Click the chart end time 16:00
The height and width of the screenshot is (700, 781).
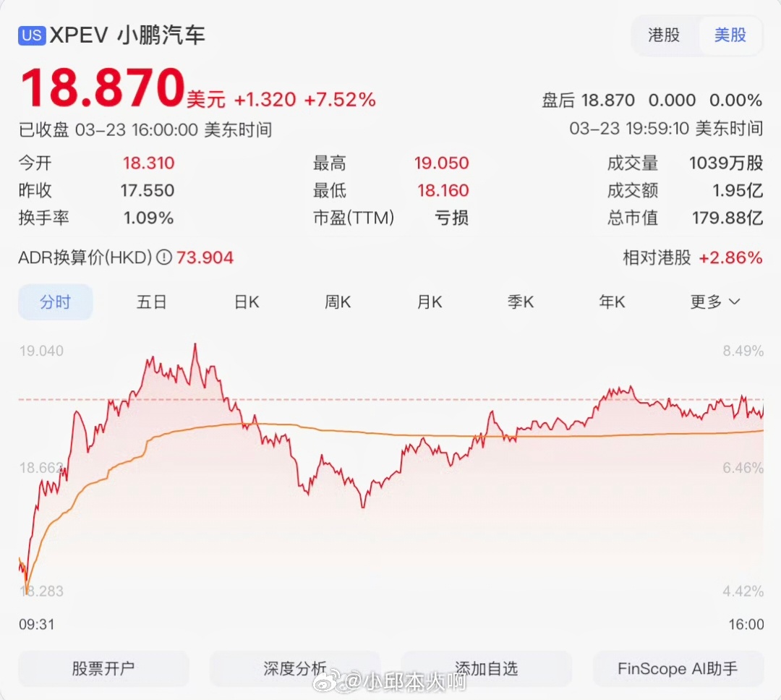pyautogui.click(x=746, y=624)
